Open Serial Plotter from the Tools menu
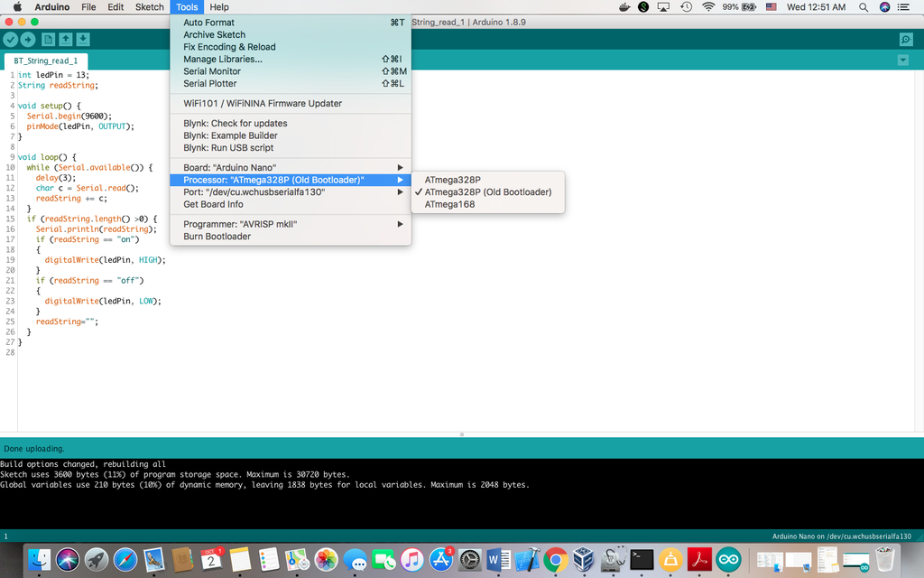The image size is (924, 578). [291, 84]
